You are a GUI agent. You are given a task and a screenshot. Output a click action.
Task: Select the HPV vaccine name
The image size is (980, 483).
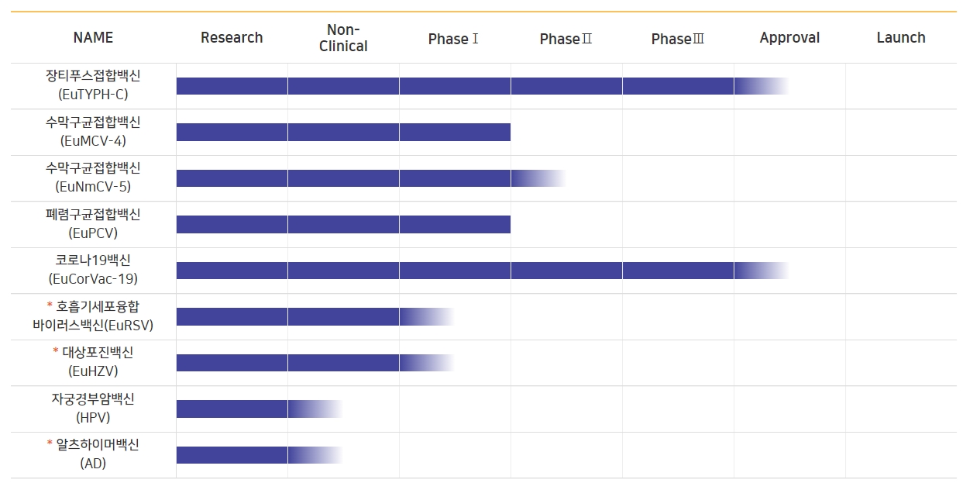pyautogui.click(x=93, y=409)
